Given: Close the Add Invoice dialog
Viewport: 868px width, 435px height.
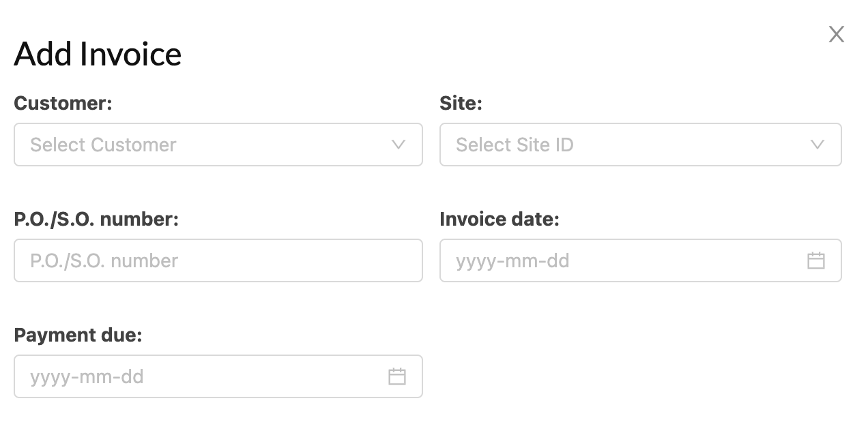Looking at the screenshot, I should 836,34.
